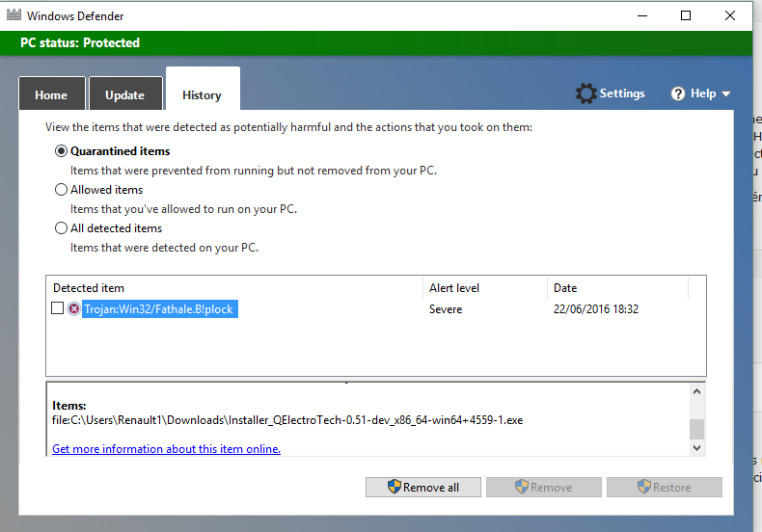Choose the Quarantined items radio button
The image size is (762, 532).
click(x=62, y=151)
